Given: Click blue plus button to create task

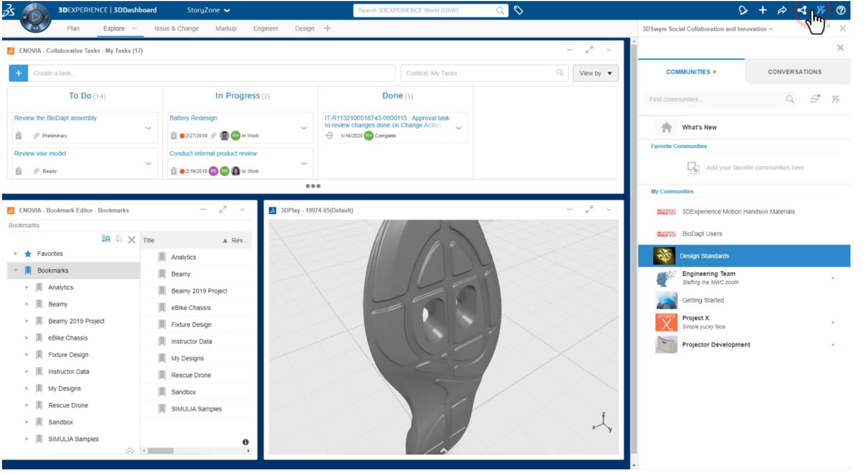Looking at the screenshot, I should point(19,73).
